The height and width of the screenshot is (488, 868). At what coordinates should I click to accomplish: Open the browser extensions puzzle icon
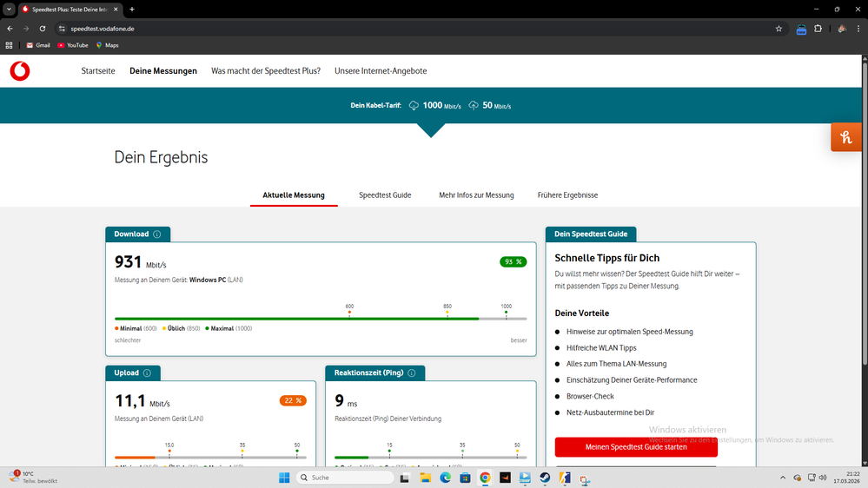tap(818, 29)
